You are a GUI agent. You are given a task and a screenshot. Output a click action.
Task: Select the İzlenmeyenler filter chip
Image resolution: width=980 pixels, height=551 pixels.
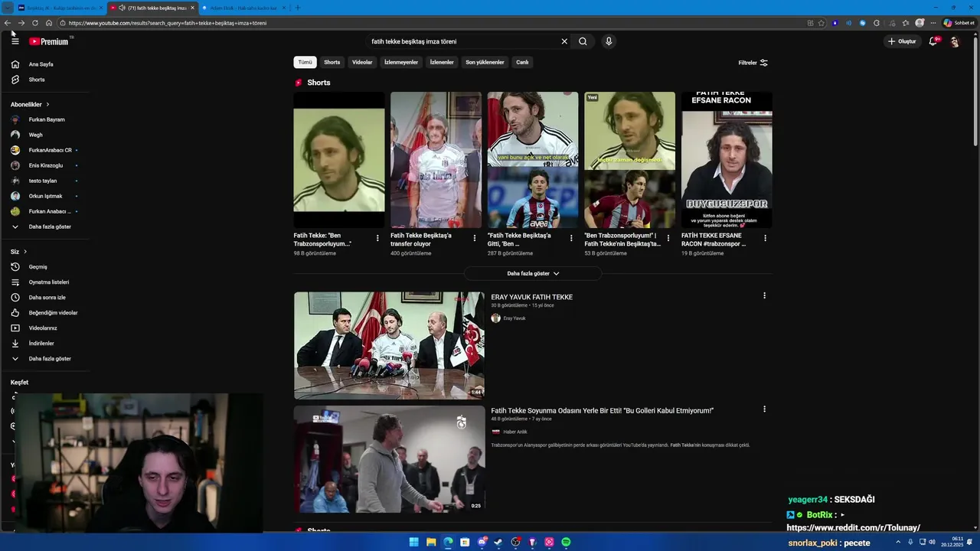[x=401, y=62]
